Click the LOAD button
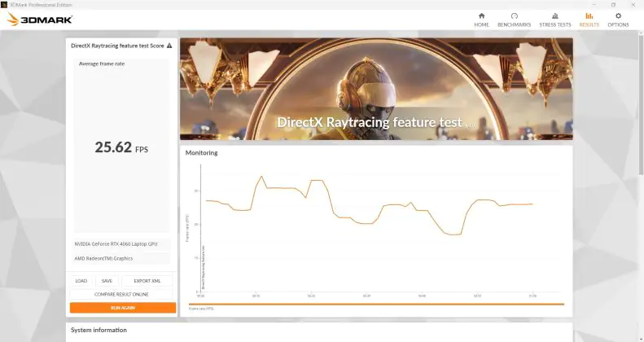Screen dimensions: 644x342 point(81,281)
